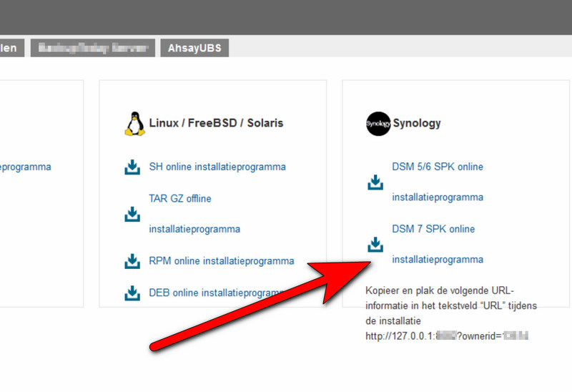Open DSM 7 SPK online installatieprogramma link
This screenshot has width=572, height=392.
point(438,244)
